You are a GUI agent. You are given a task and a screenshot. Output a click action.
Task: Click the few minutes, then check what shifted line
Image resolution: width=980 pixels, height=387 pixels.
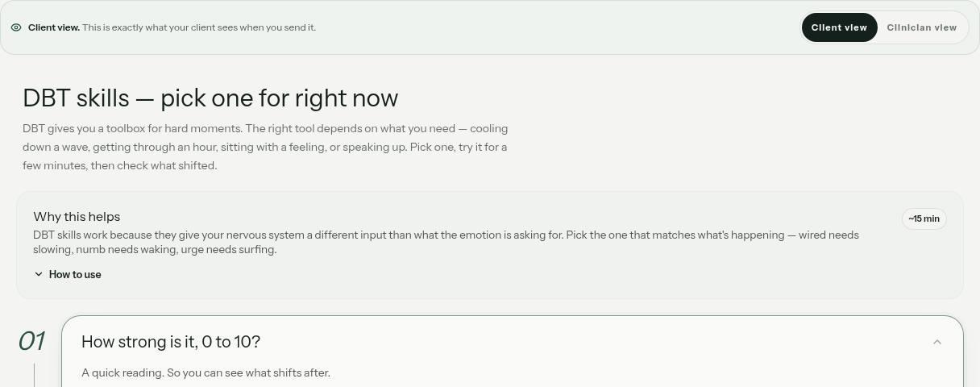click(x=119, y=165)
